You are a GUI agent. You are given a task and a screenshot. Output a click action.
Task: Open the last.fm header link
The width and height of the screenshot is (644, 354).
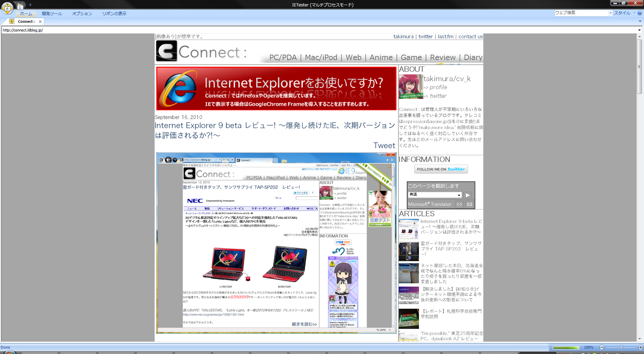pos(445,36)
